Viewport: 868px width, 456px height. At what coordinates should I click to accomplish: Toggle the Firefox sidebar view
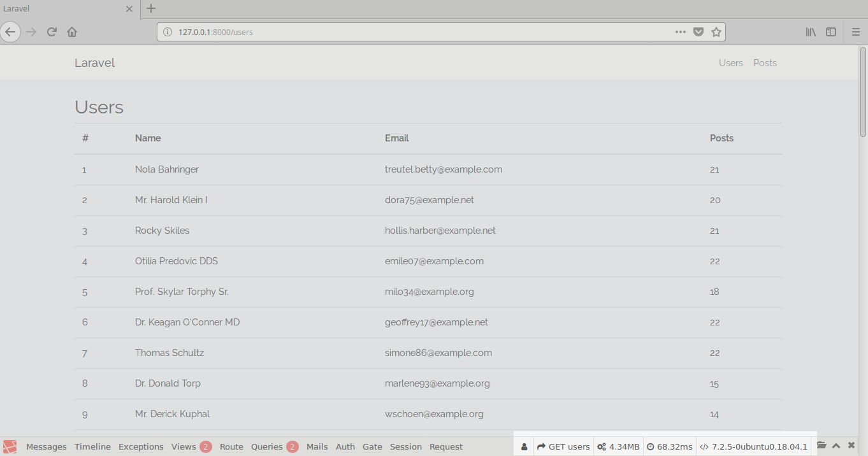pos(831,32)
